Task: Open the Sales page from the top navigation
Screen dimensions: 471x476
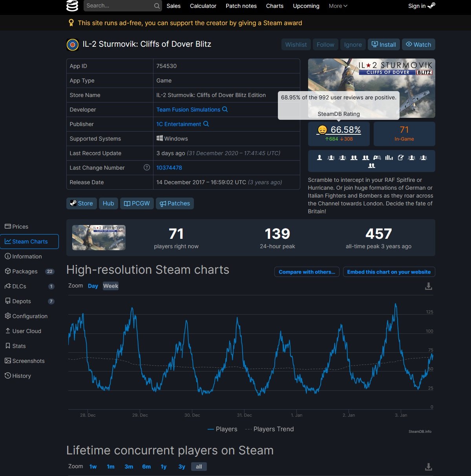Action: click(173, 6)
